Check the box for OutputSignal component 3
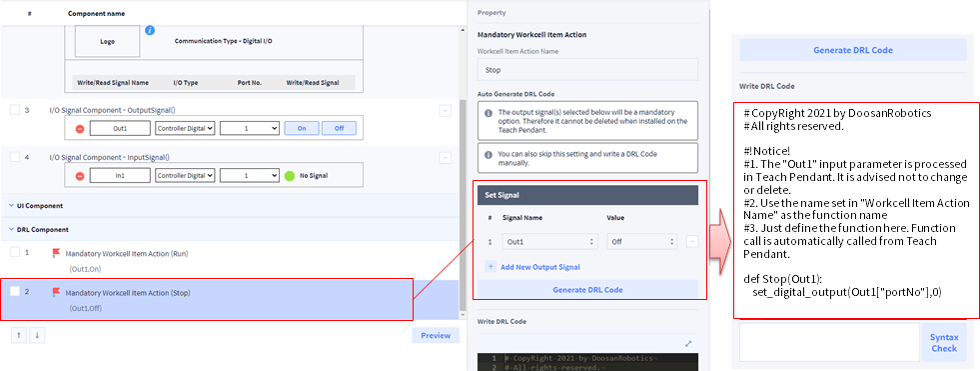The height and width of the screenshot is (371, 980). point(15,110)
